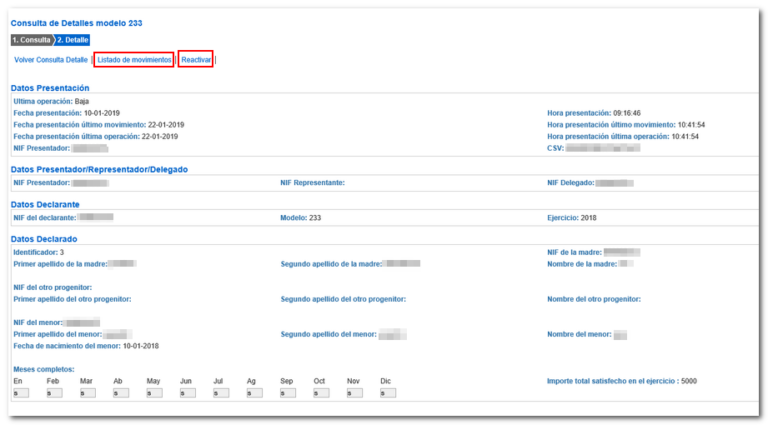Click the Consulta de Detalles modelo 233 heading

point(76,23)
